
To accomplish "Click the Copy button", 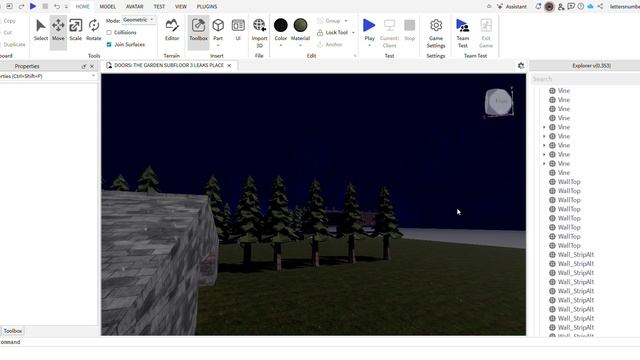I will point(9,21).
